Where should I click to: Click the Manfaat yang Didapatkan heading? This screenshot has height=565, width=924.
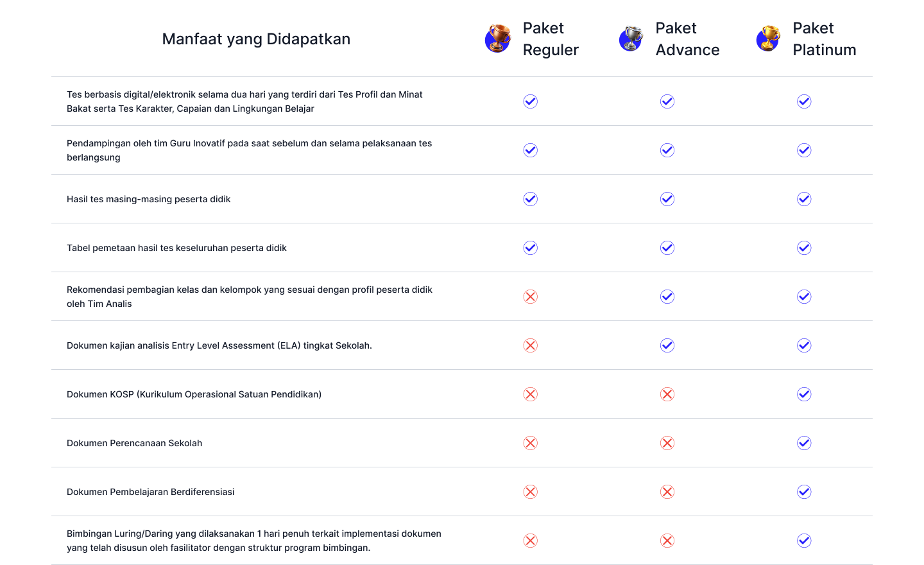(x=256, y=39)
